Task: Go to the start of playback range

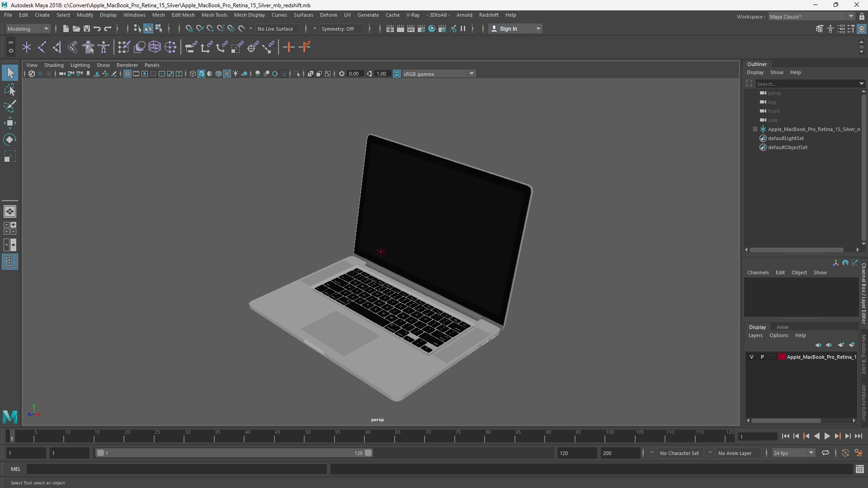Action: [x=785, y=436]
